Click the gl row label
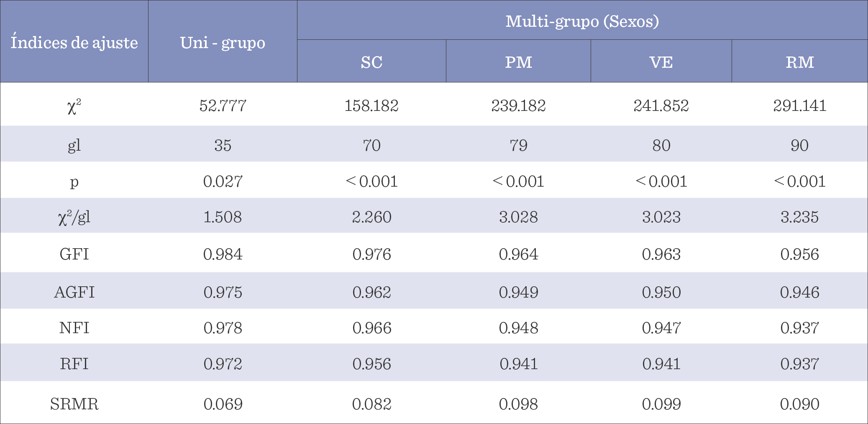This screenshot has width=868, height=424. 74,145
